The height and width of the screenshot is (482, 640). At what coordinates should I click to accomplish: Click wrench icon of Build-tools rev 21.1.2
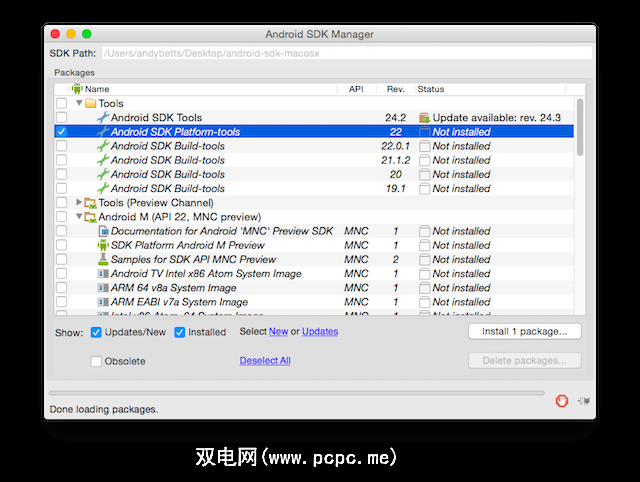pos(103,160)
